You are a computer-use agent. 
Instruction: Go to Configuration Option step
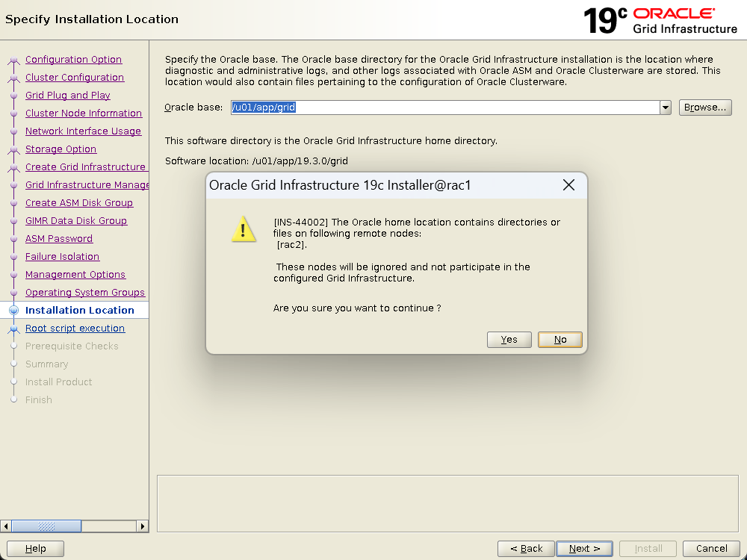(x=73, y=60)
